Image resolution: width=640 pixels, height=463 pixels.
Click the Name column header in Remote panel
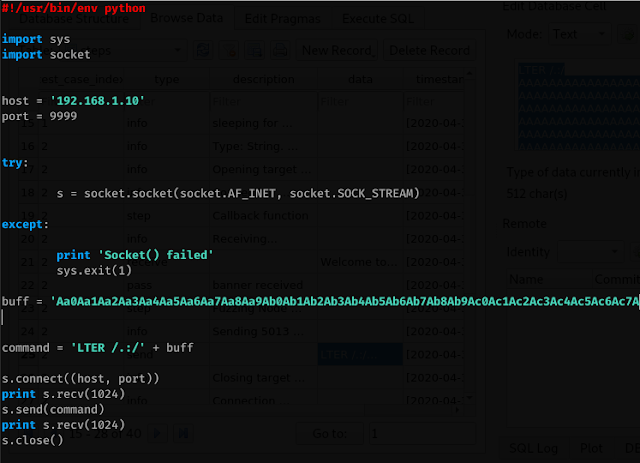pos(549,279)
